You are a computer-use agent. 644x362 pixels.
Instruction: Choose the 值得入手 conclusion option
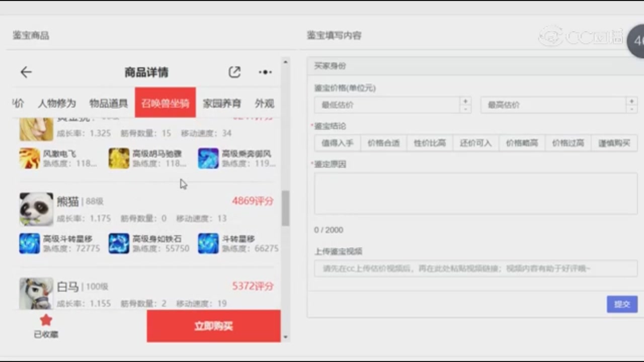point(338,143)
